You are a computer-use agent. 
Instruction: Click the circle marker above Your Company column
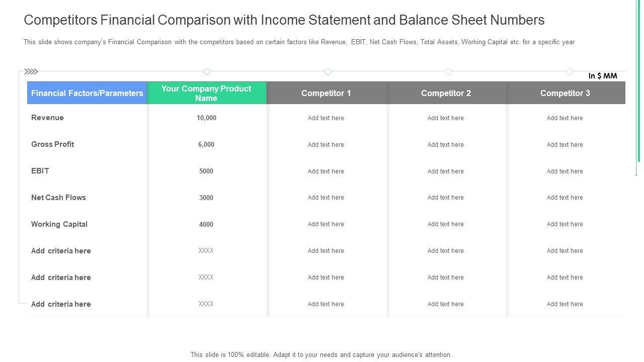click(207, 71)
